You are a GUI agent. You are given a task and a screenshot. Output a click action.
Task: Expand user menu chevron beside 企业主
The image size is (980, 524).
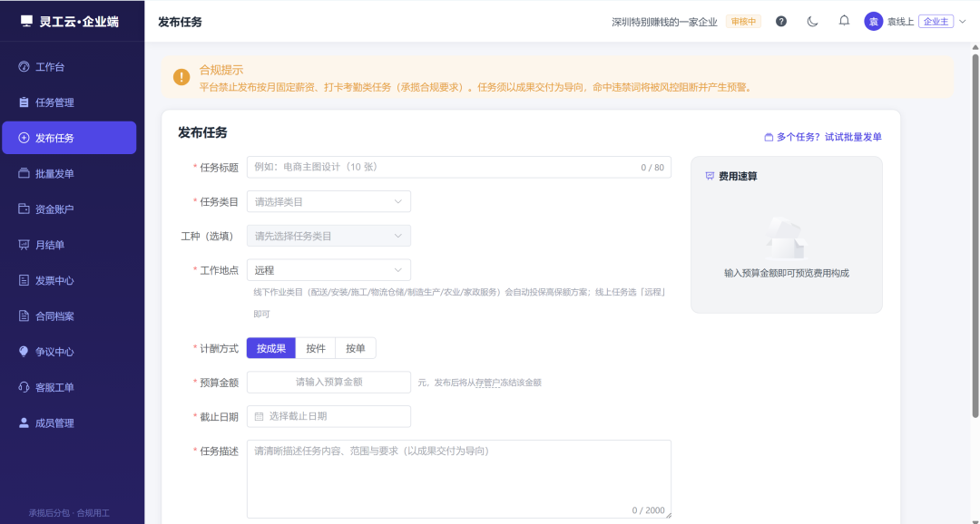pyautogui.click(x=963, y=22)
